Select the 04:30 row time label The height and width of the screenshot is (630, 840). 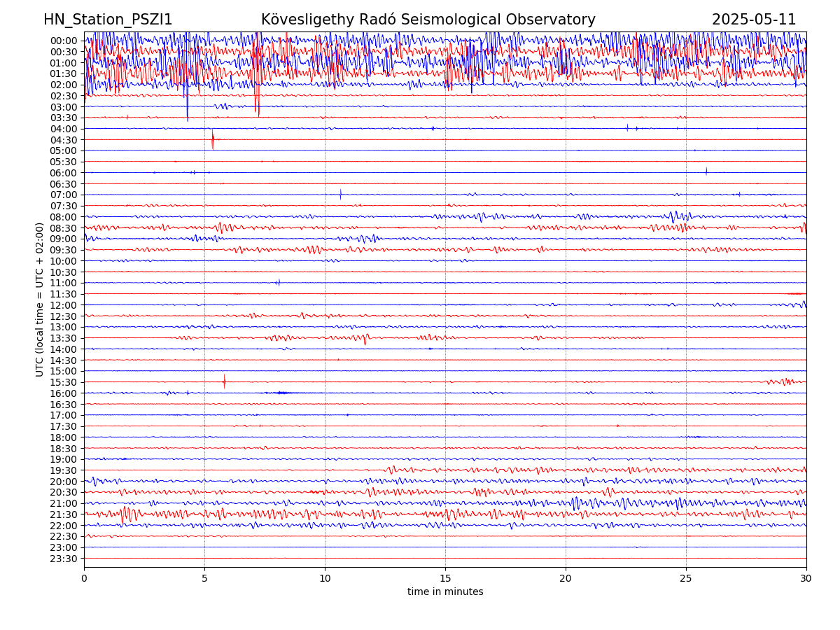64,140
